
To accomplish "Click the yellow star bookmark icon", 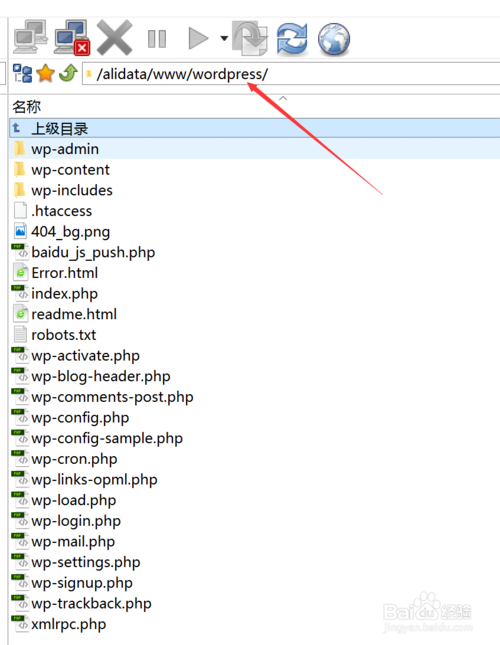I will coord(45,73).
